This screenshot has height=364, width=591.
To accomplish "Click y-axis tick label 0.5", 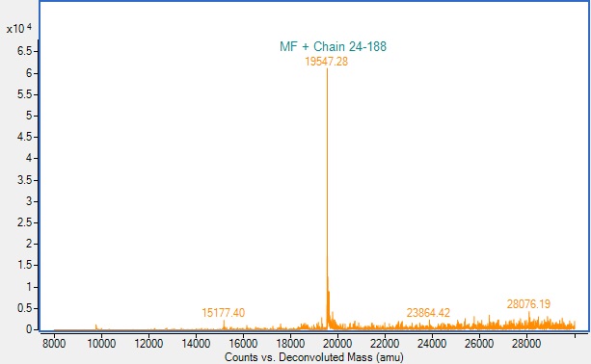I will tap(25, 308).
